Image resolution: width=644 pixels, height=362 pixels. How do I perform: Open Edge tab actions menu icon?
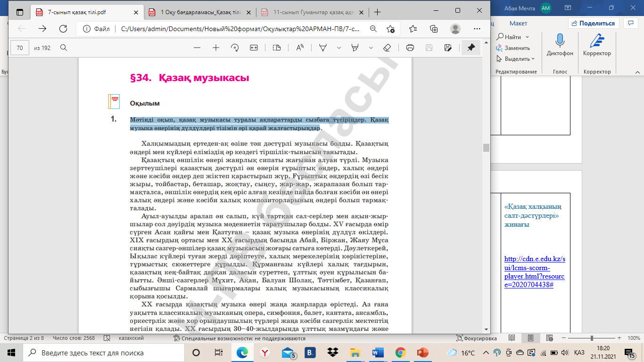pyautogui.click(x=20, y=12)
